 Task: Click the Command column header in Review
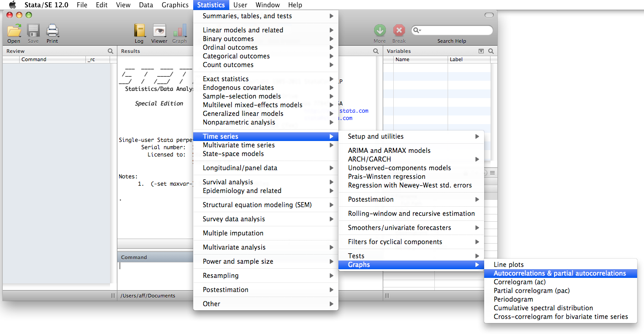click(34, 59)
